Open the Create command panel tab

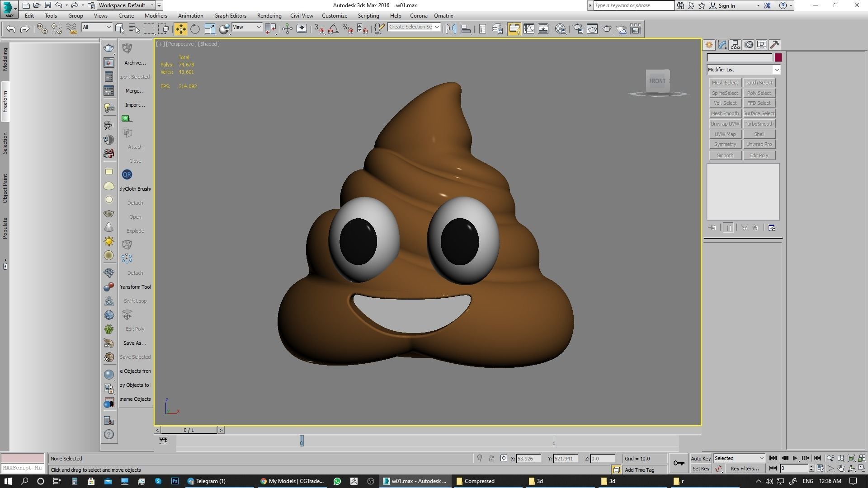tap(709, 45)
